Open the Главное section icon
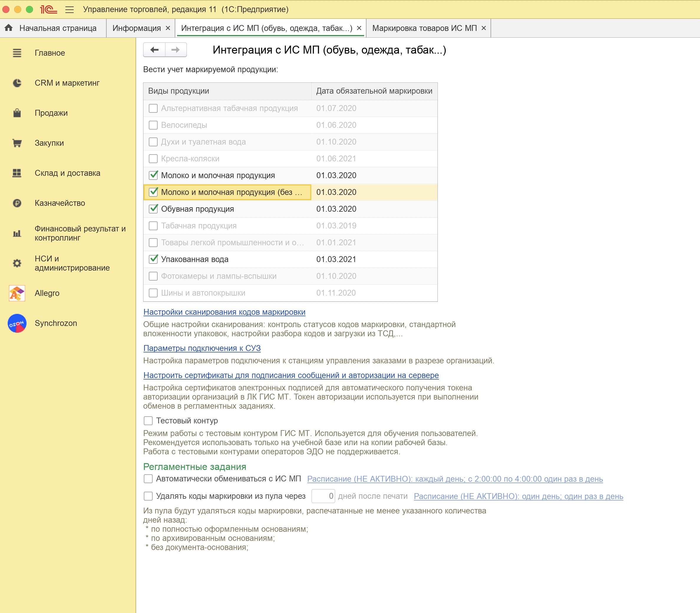This screenshot has width=700, height=613. click(17, 53)
